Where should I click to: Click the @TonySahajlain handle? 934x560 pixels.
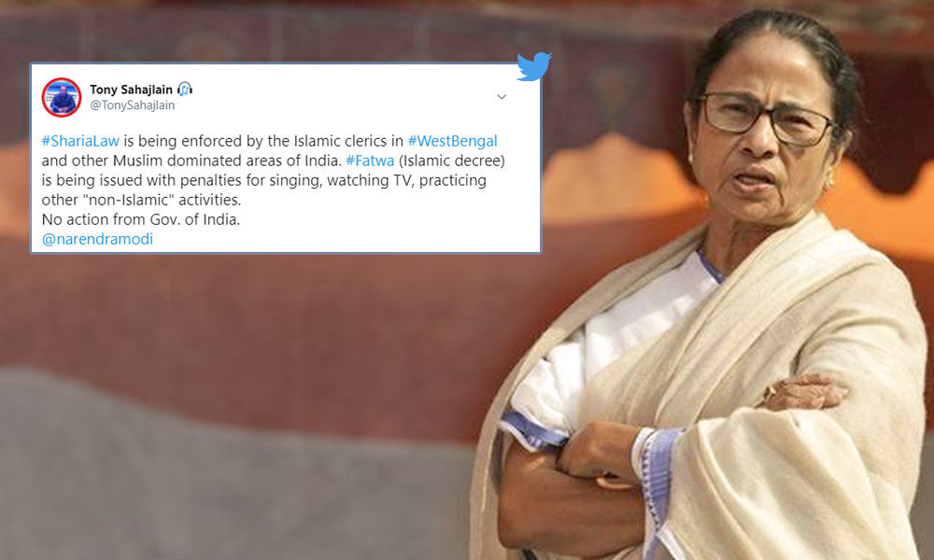[x=133, y=105]
